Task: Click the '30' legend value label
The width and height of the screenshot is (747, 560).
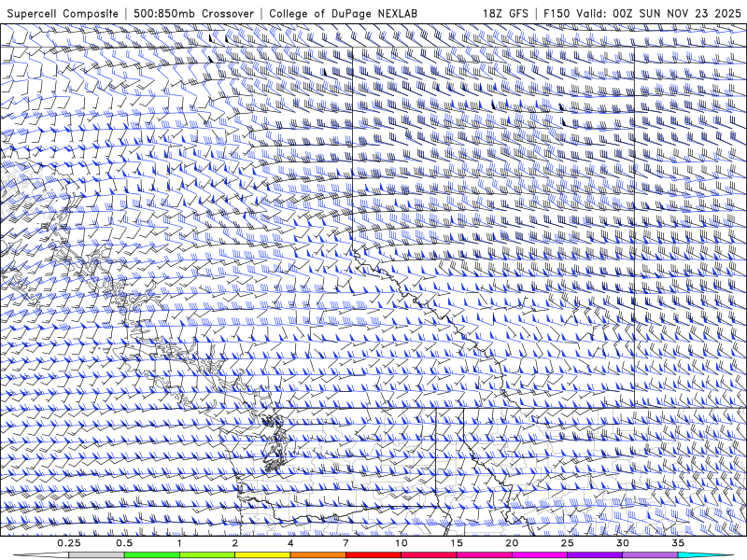Action: [x=622, y=543]
